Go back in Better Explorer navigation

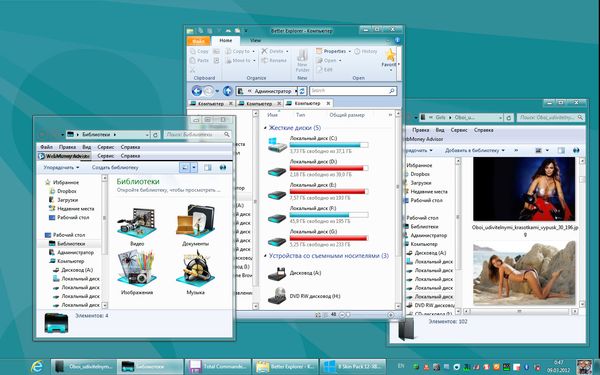click(x=197, y=91)
